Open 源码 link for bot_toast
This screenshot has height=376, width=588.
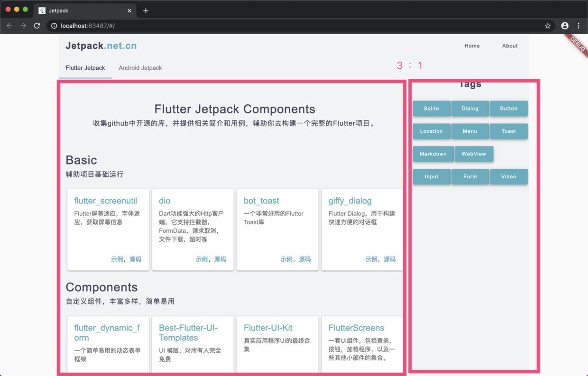click(305, 259)
